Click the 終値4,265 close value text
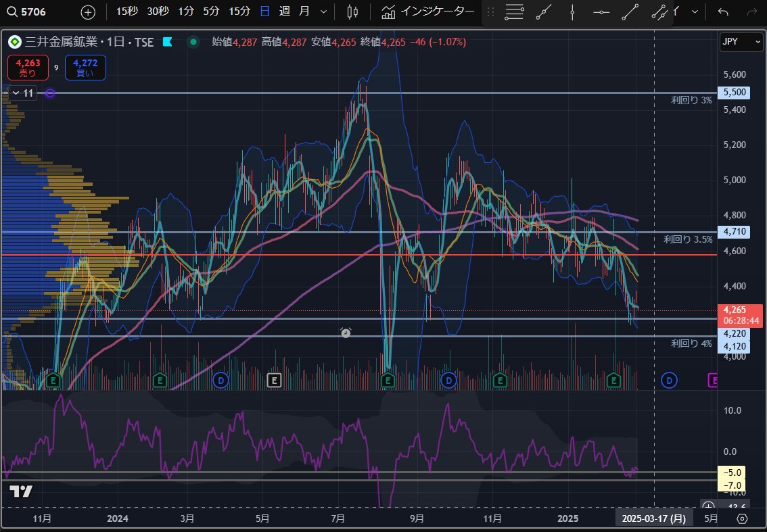Screen dimensions: 767x532 click(383, 43)
